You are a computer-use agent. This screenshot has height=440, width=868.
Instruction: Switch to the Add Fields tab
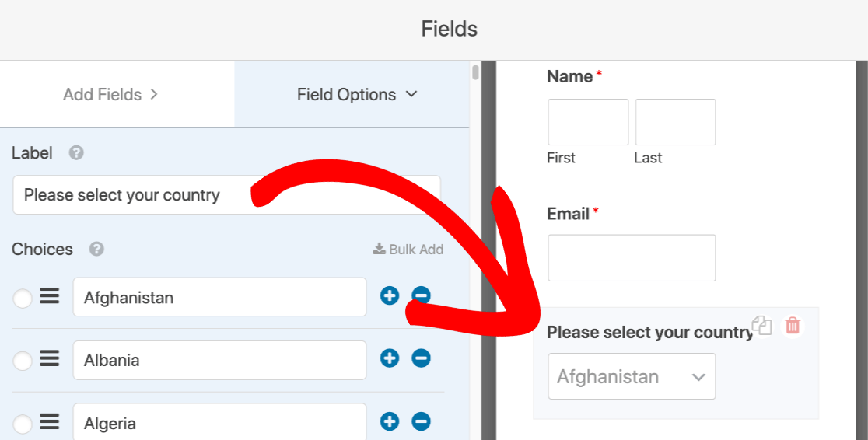tap(110, 95)
